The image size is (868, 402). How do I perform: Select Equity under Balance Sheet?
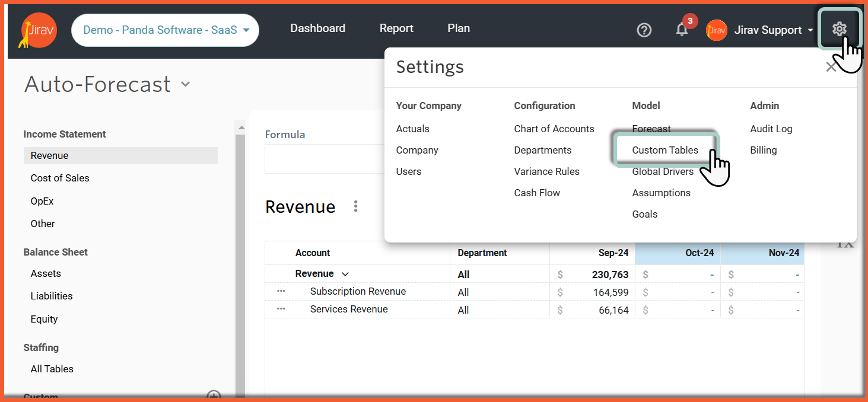44,319
